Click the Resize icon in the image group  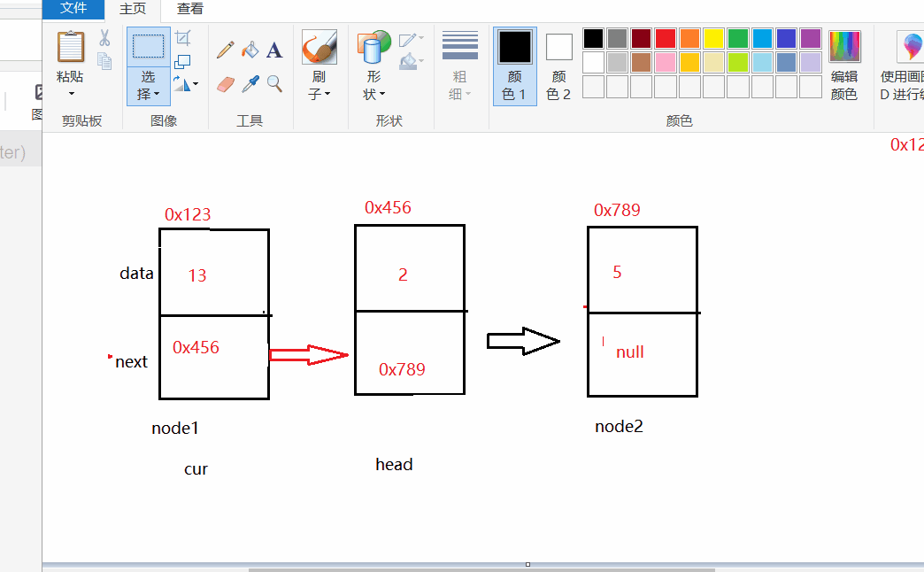pos(182,61)
